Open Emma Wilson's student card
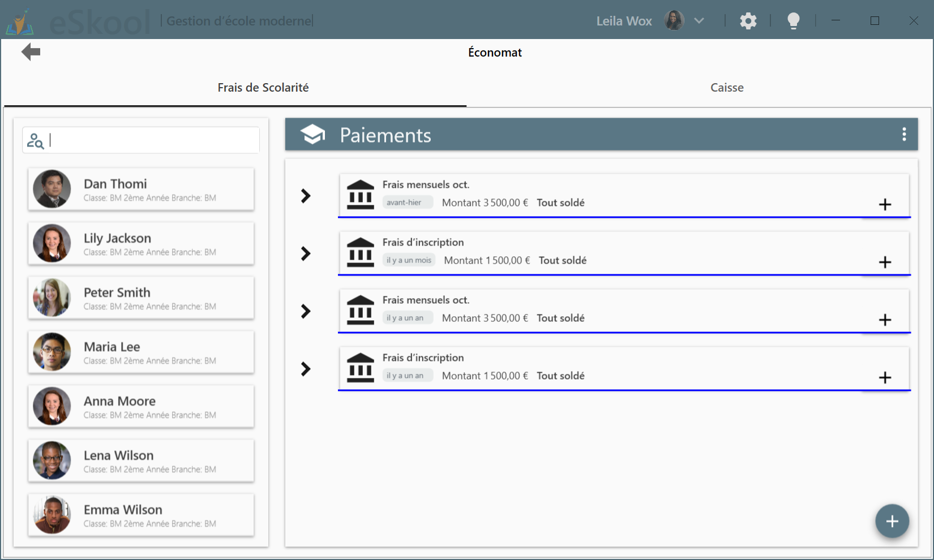The image size is (934, 560). pos(141,515)
